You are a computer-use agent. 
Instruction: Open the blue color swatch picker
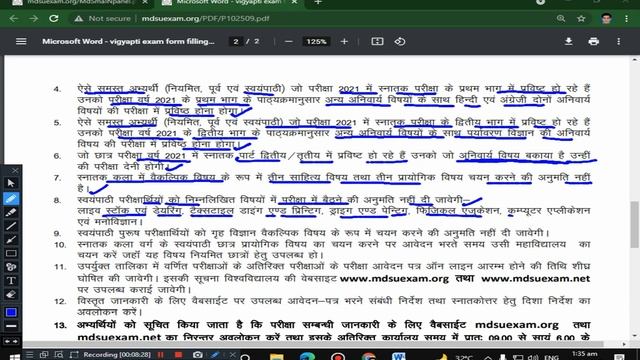tap(11, 312)
